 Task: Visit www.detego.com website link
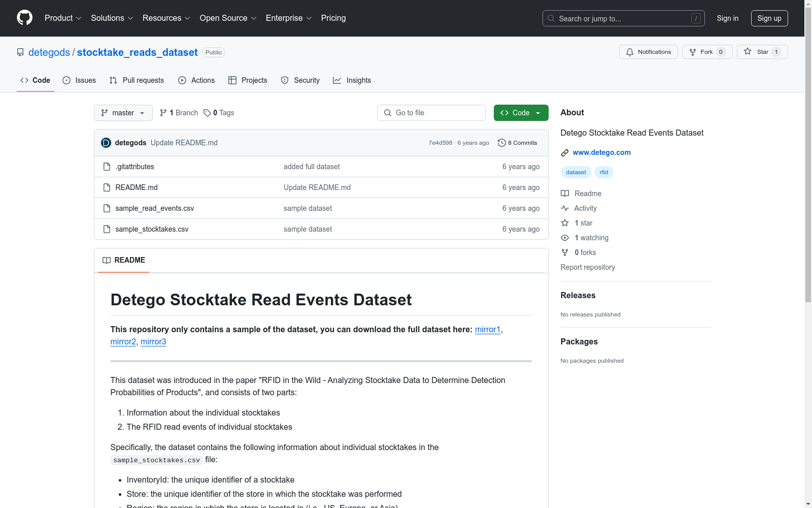click(x=602, y=152)
